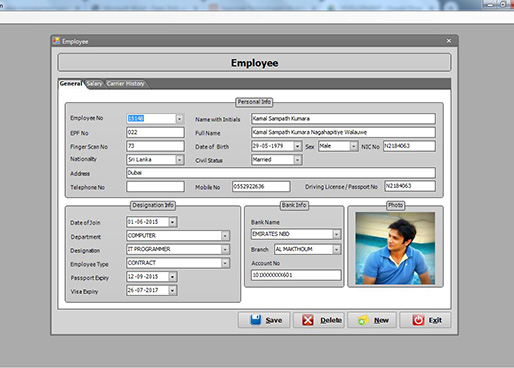Click the EPF No field
Image resolution: width=514 pixels, height=368 pixels.
click(155, 132)
